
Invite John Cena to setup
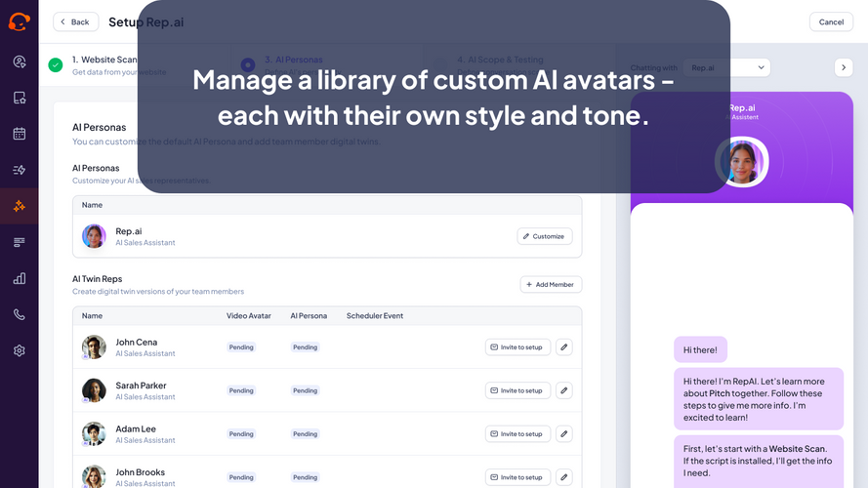517,346
